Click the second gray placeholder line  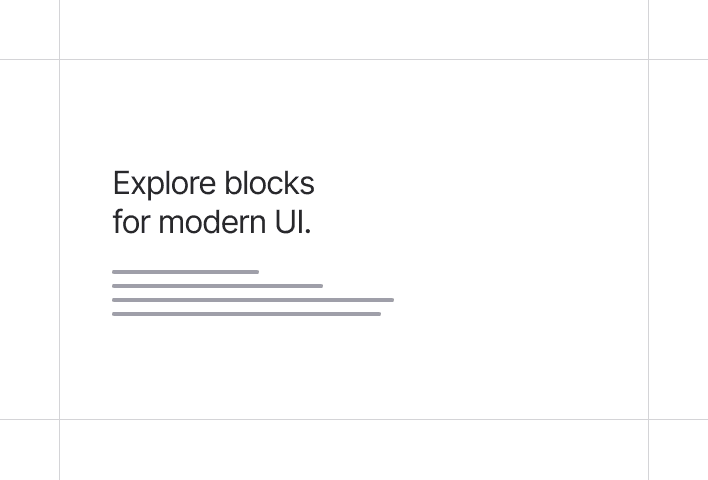tap(217, 286)
